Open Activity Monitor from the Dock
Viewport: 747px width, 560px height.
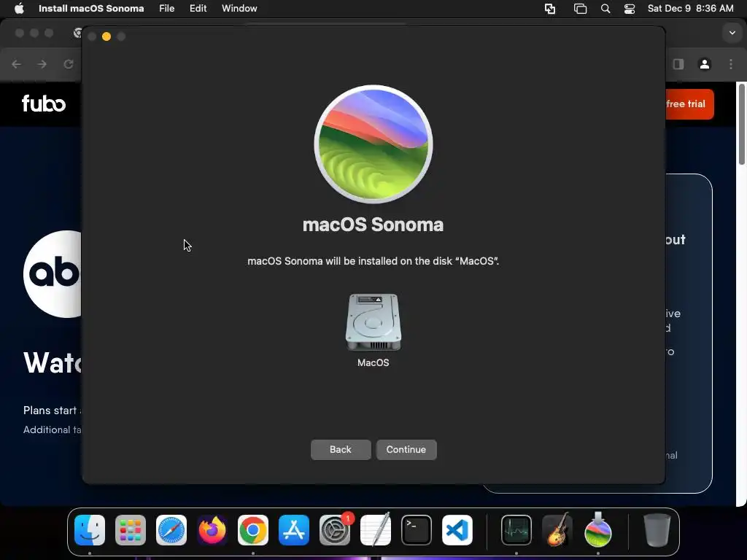click(x=516, y=530)
